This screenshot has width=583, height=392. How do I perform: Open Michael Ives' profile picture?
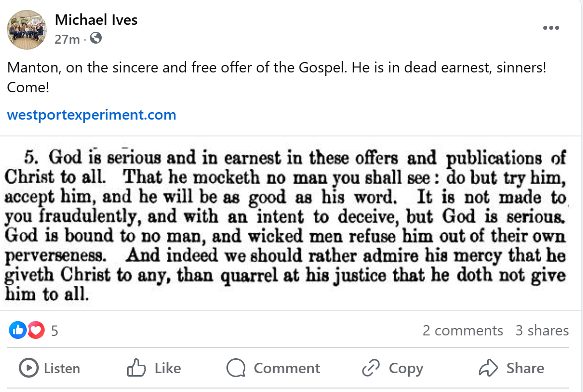click(x=23, y=29)
